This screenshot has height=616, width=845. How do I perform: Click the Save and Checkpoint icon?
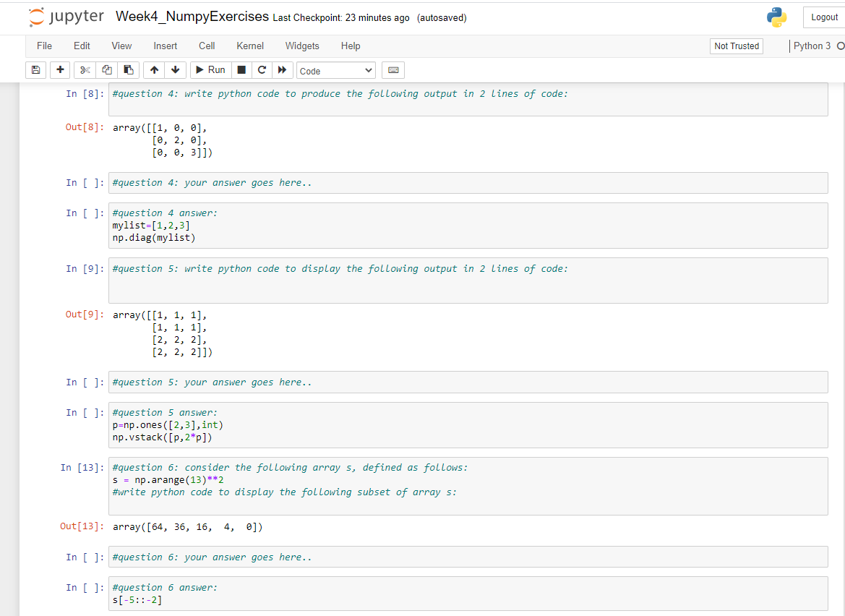(35, 70)
